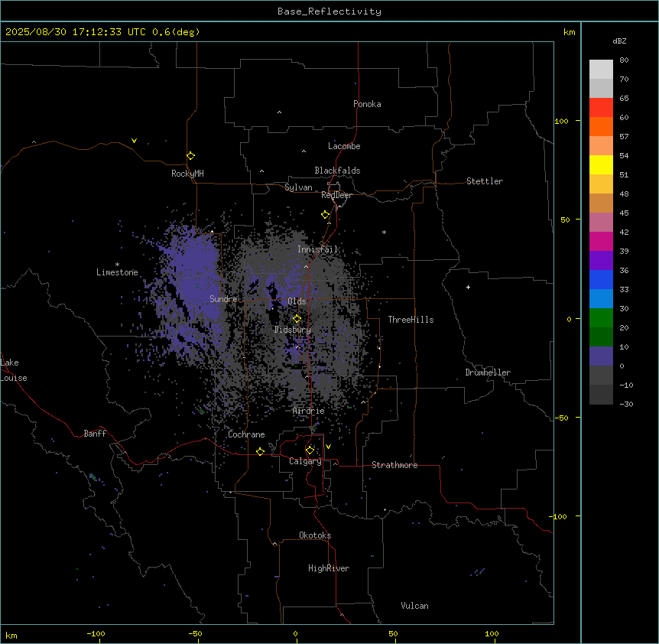
Task: Click the yellow diamond marker below Cochrane
Action: tap(260, 451)
